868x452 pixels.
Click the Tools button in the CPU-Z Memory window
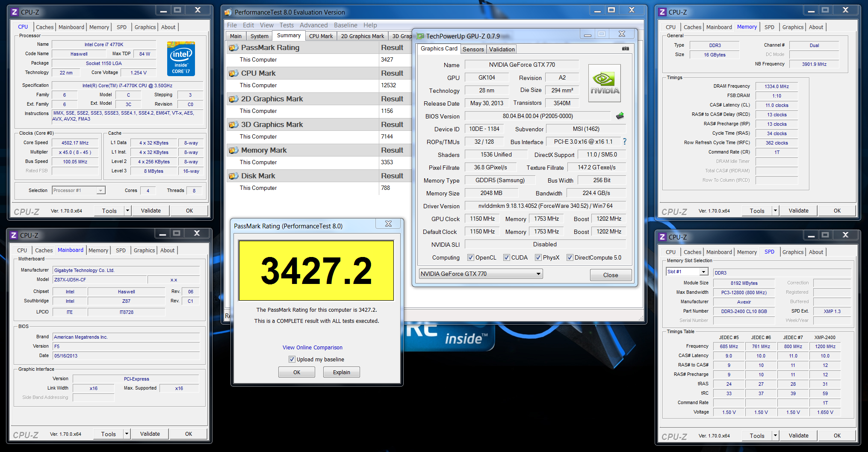point(757,210)
